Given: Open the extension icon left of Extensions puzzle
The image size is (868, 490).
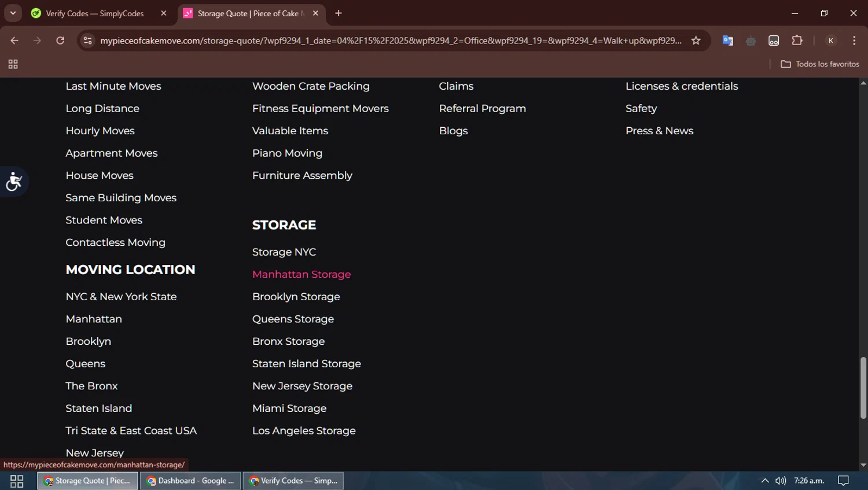Looking at the screenshot, I should point(774,40).
